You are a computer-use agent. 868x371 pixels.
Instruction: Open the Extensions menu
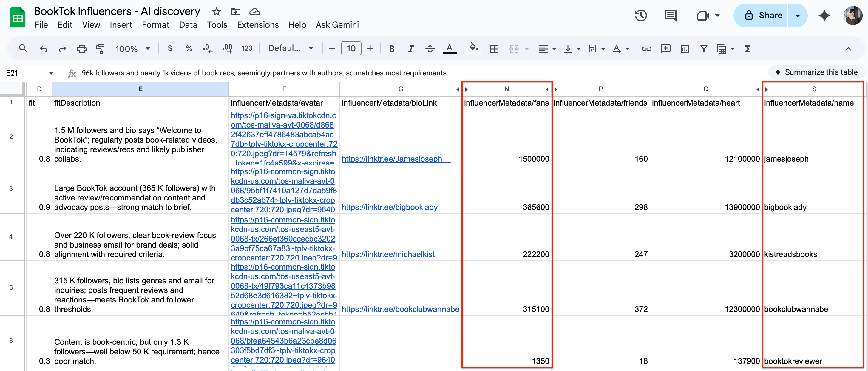coord(257,24)
